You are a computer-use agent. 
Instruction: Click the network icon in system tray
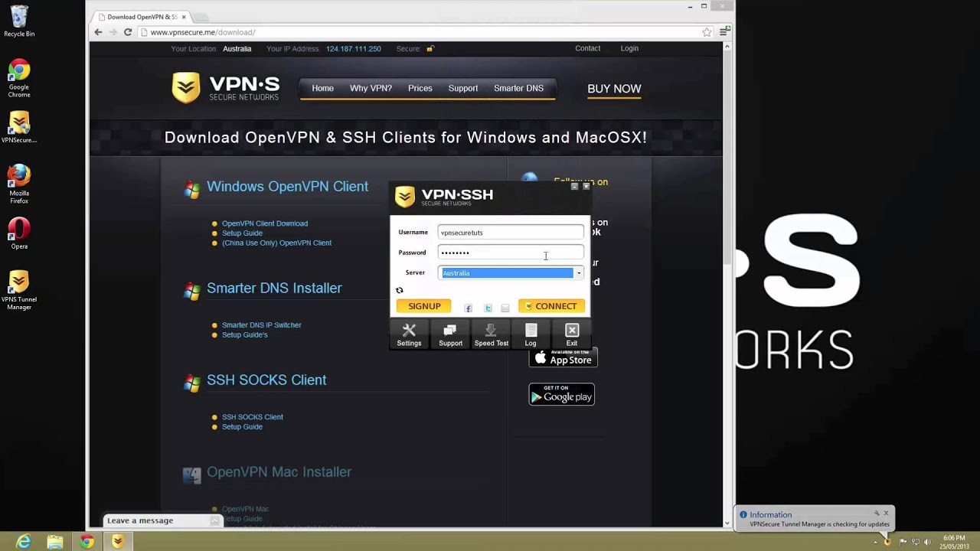914,542
